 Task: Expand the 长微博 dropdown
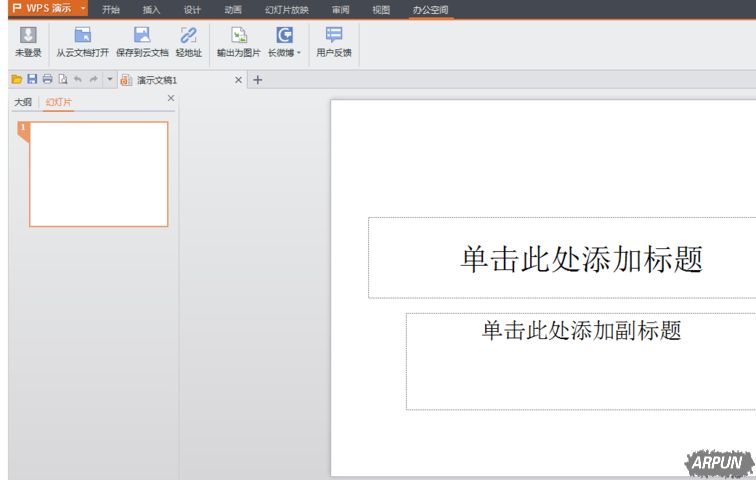tap(298, 53)
